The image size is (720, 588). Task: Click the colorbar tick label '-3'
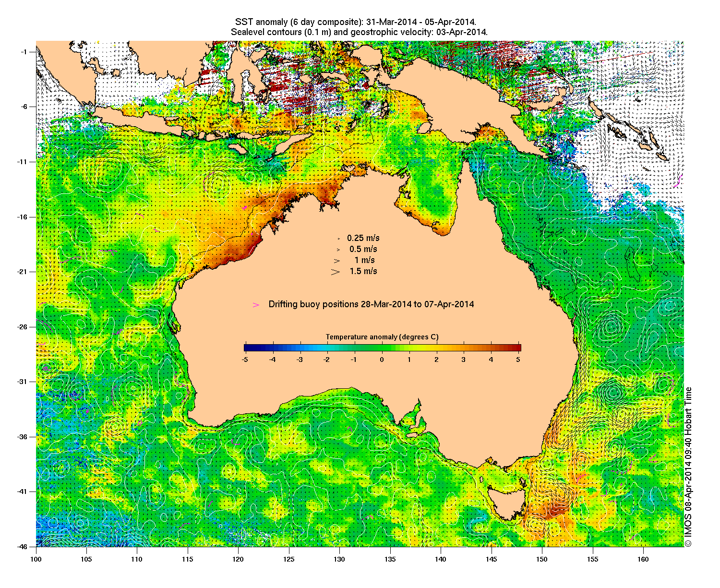300,359
